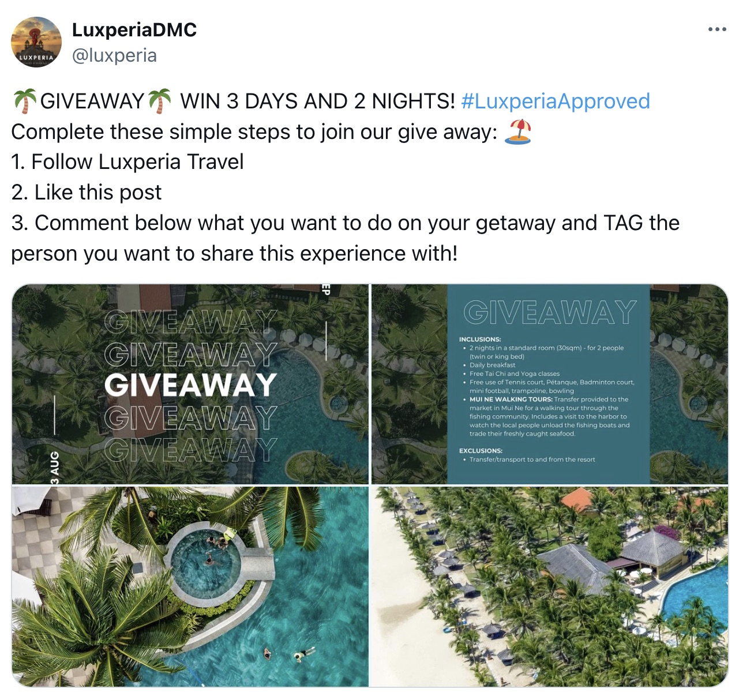The width and height of the screenshot is (743, 700).
Task: Click the GIVEAWAY heading on inclusions card
Action: (550, 313)
